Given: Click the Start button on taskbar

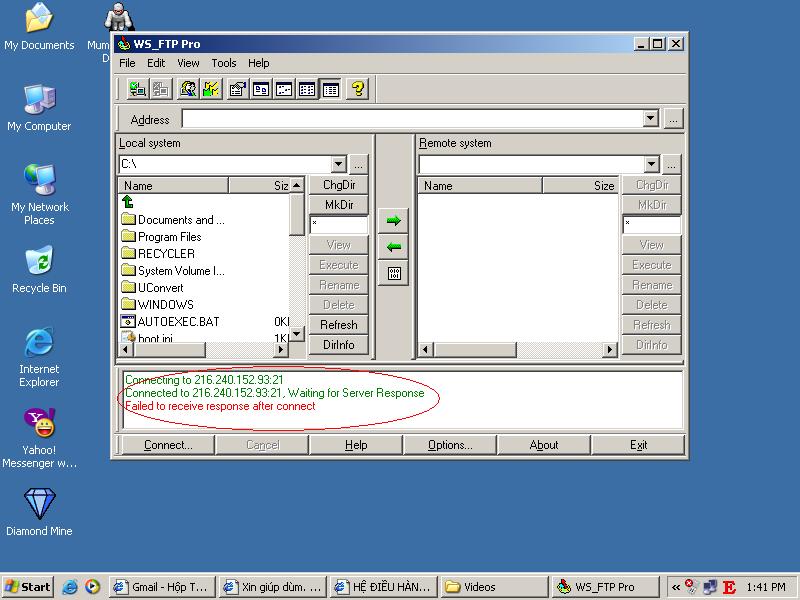Looking at the screenshot, I should tap(28, 587).
